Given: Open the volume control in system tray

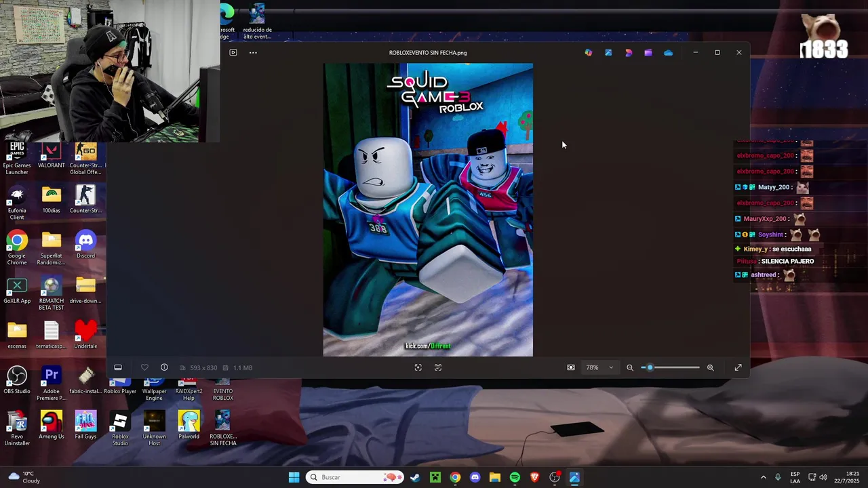Looking at the screenshot, I should click(x=823, y=477).
